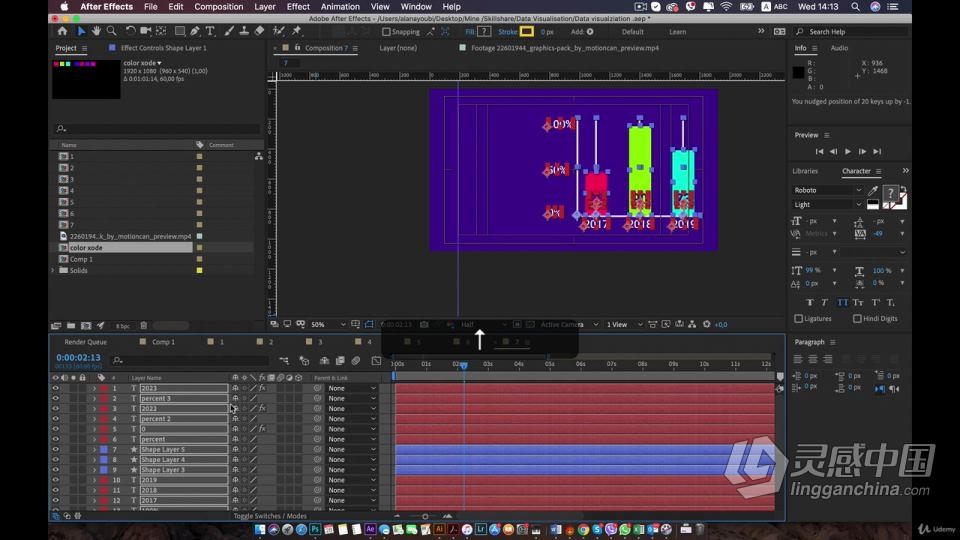Open the Composition menu
The width and height of the screenshot is (960, 540).
(219, 7)
